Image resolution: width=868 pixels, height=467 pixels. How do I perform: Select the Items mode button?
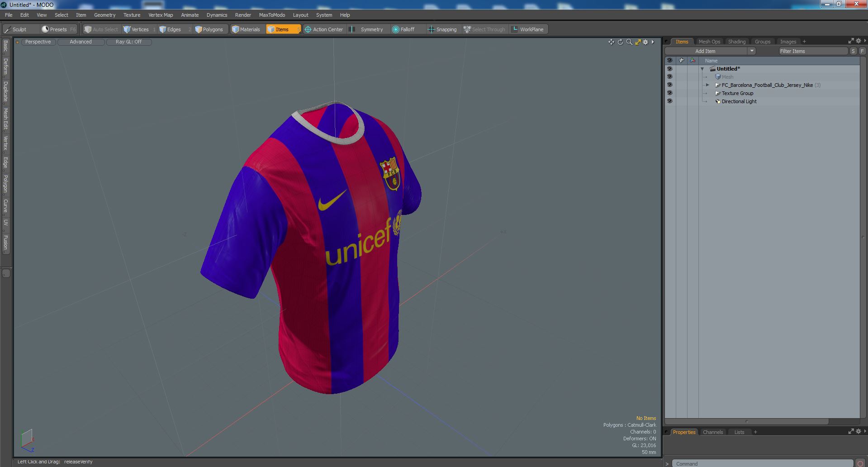click(x=283, y=29)
